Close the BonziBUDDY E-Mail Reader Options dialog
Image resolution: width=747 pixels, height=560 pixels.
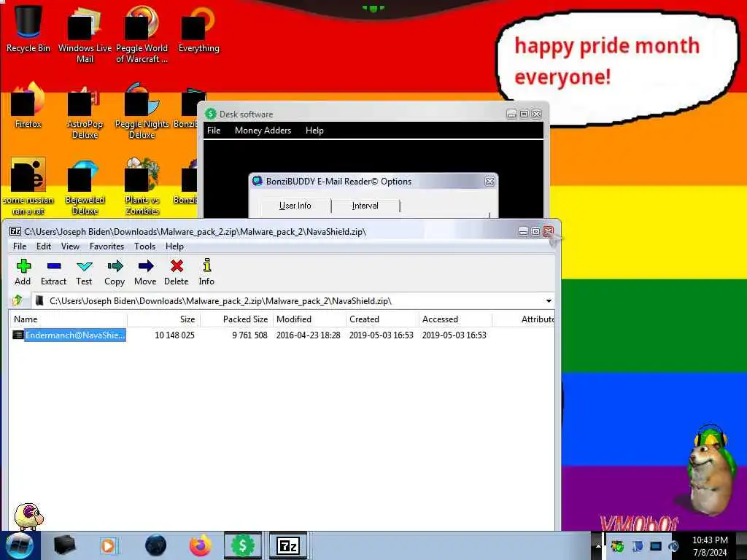(x=489, y=182)
